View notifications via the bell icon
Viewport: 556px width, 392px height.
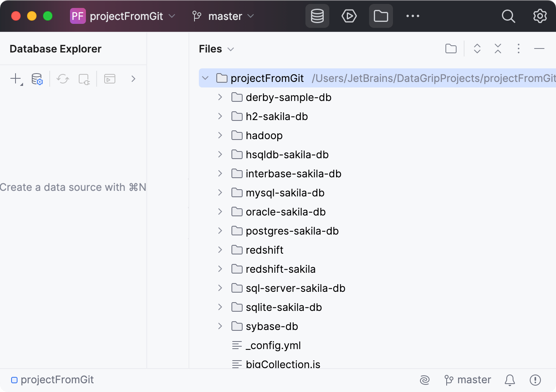[x=509, y=380]
